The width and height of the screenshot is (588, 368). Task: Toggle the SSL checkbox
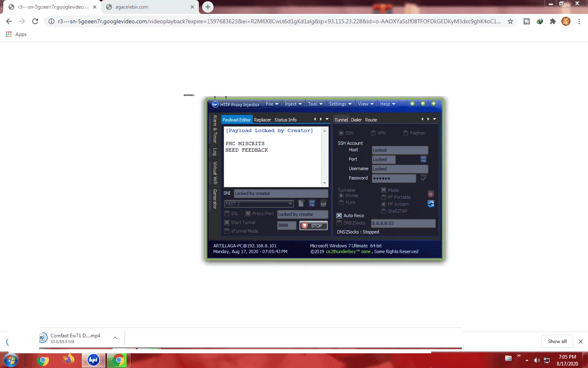click(x=227, y=213)
